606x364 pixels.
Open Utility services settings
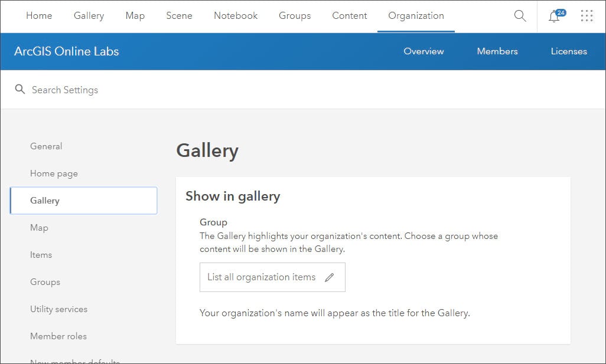[58, 309]
